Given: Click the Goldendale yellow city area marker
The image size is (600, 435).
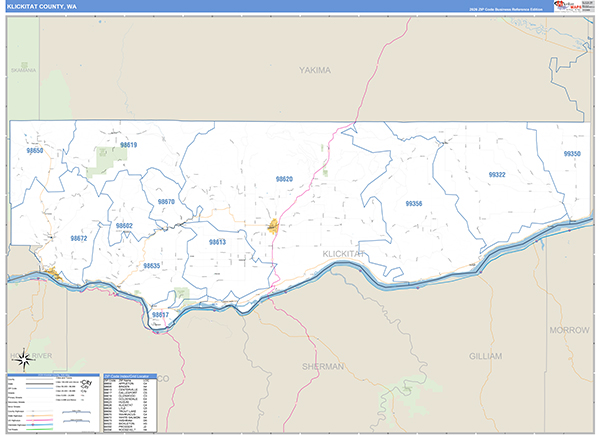Looking at the screenshot, I should (274, 226).
